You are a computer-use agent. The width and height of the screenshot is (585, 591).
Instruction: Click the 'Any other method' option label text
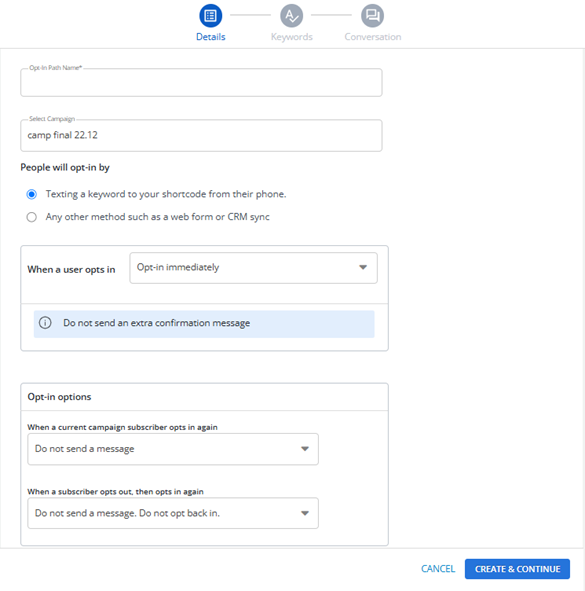coord(158,217)
